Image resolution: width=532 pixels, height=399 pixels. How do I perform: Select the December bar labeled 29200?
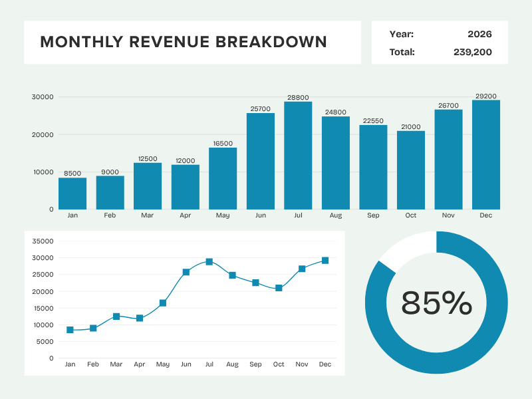pyautogui.click(x=486, y=155)
